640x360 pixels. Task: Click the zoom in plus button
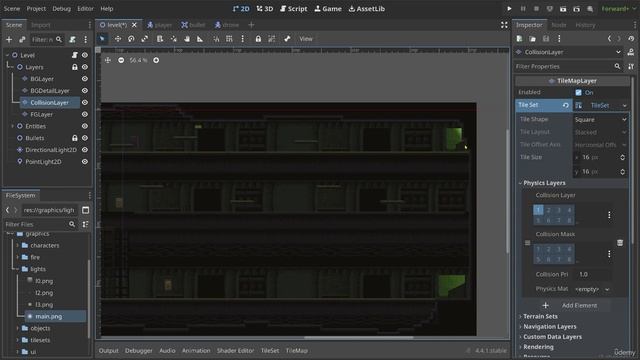coord(156,60)
